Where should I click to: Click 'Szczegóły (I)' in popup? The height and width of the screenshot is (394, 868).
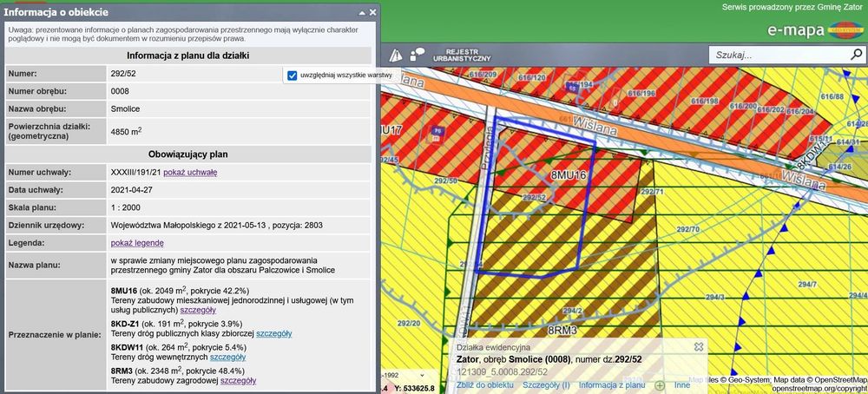point(546,385)
